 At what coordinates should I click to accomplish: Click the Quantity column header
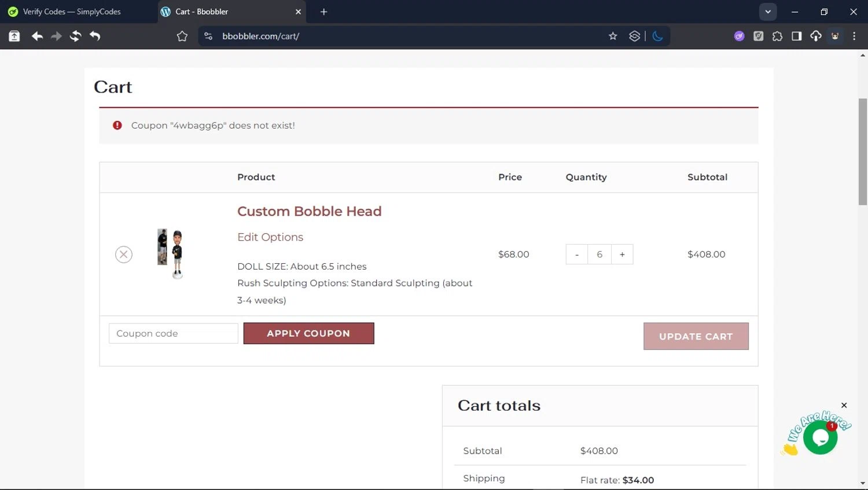586,177
